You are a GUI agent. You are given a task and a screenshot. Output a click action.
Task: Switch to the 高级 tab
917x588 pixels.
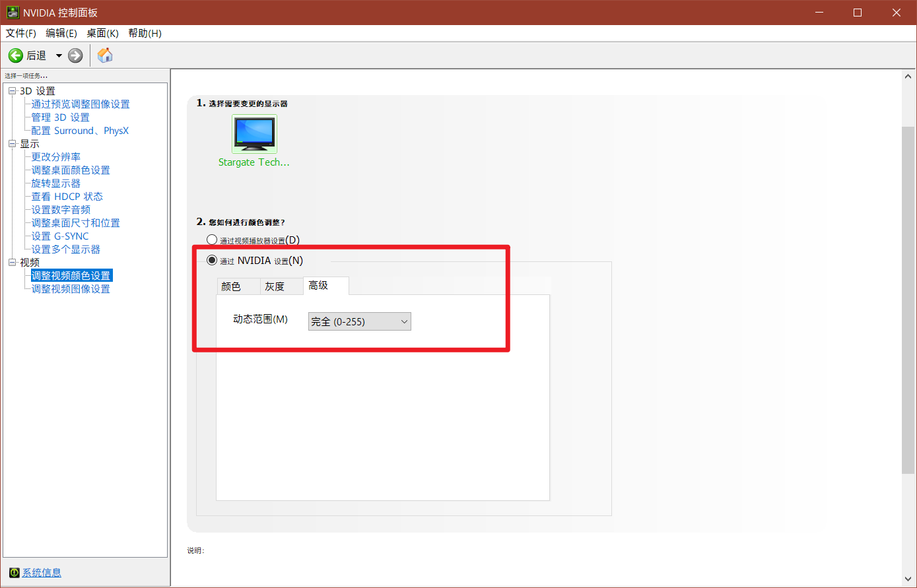(x=326, y=285)
